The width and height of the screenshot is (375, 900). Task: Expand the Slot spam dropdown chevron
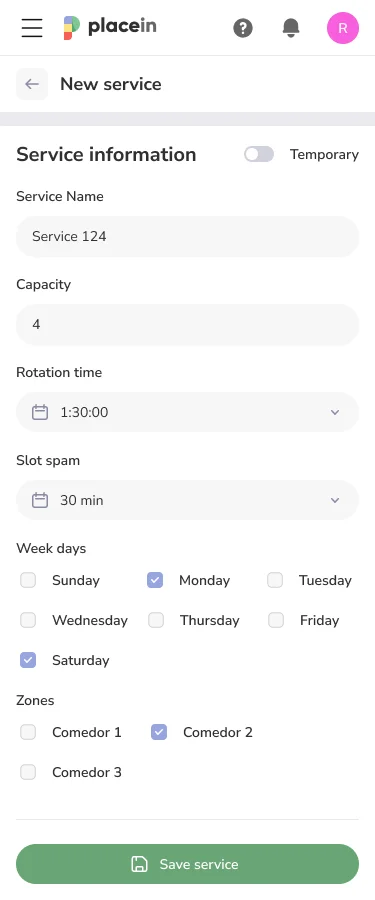tap(335, 500)
